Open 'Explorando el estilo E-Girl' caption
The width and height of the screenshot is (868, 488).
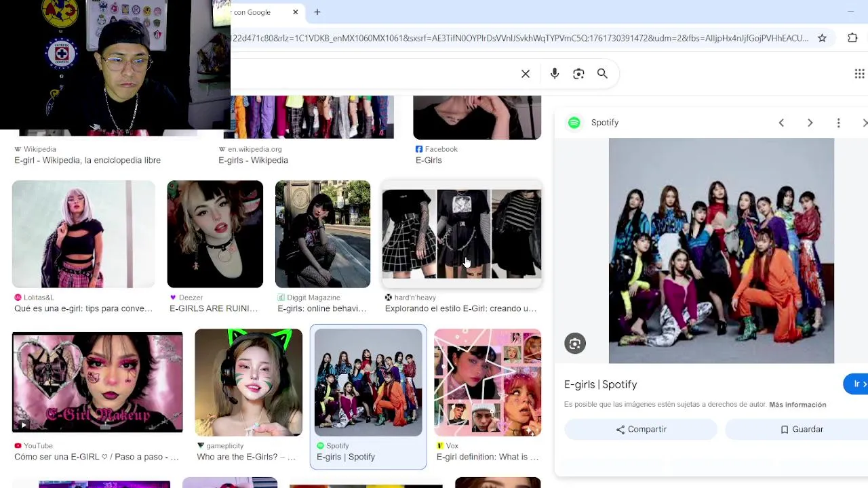click(460, 308)
